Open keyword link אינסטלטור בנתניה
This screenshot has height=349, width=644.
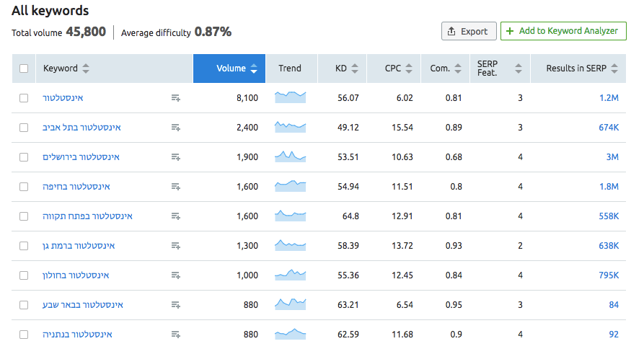tap(77, 335)
